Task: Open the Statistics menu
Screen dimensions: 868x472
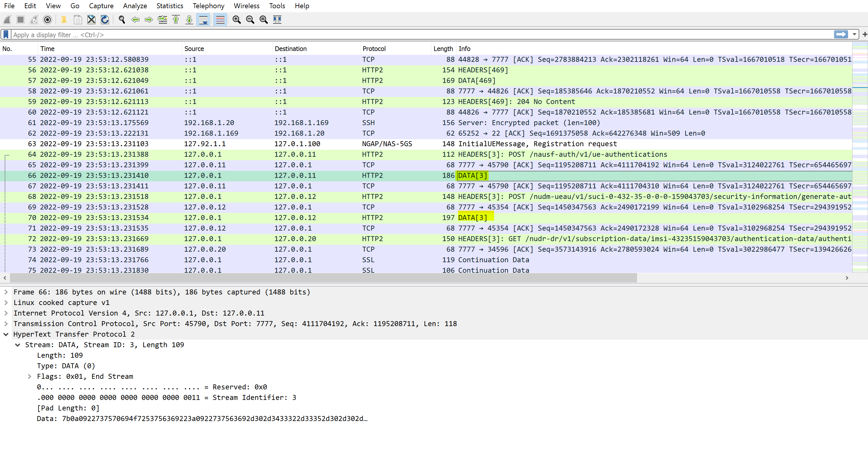Action: tap(169, 6)
